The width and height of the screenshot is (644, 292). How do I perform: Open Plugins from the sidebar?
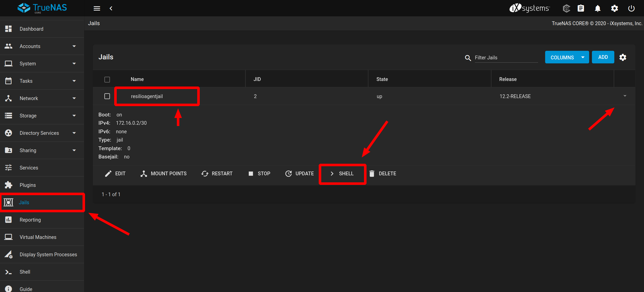28,185
